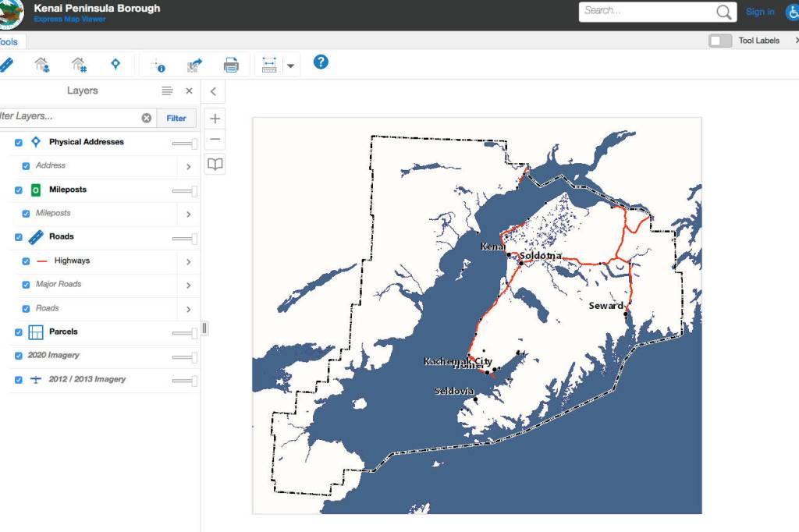The width and height of the screenshot is (799, 532).
Task: Open the bookmarks book icon
Action: pyautogui.click(x=215, y=164)
